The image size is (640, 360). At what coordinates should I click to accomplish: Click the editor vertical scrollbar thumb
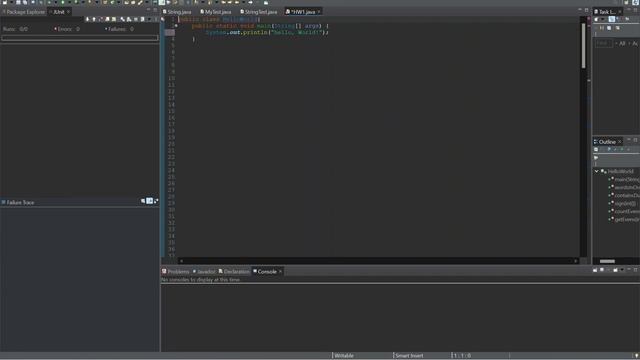pyautogui.click(x=584, y=45)
